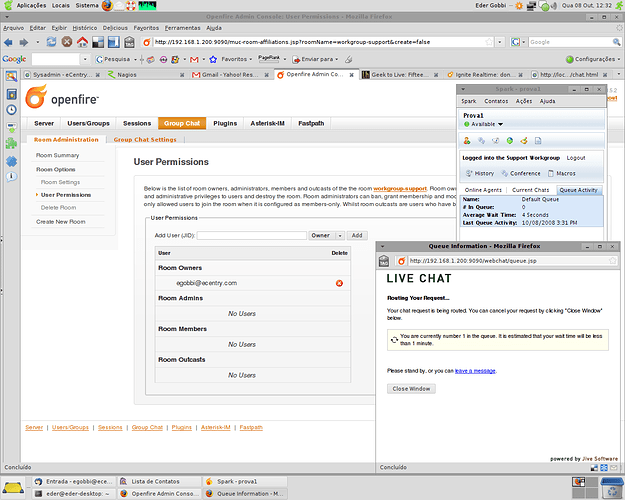Click Delete Room in sidebar
Viewport: 625px width, 500px height.
[x=58, y=208]
